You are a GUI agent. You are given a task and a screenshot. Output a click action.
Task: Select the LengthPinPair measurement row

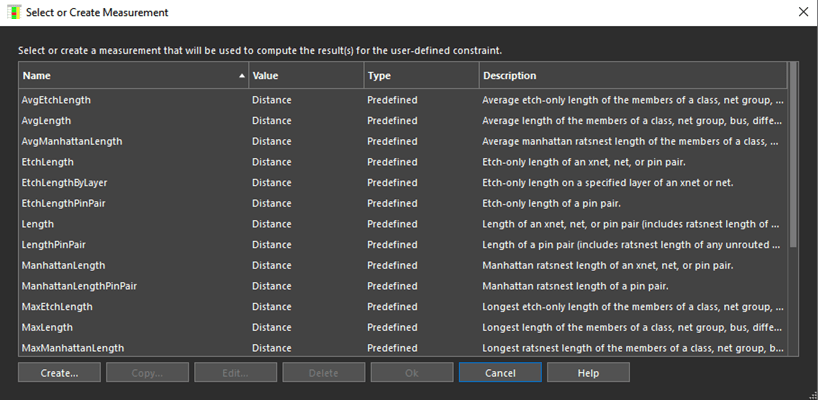(403, 245)
